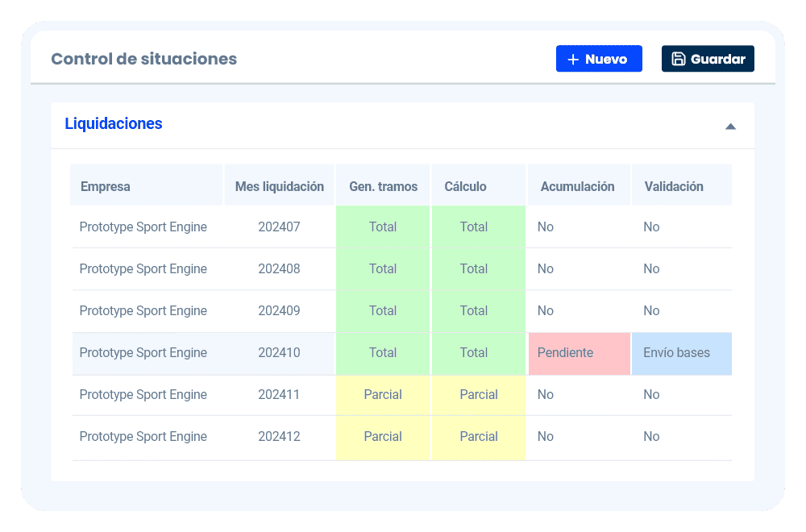Select the Acumulación column header
The width and height of the screenshot is (806, 532).
[x=577, y=186]
